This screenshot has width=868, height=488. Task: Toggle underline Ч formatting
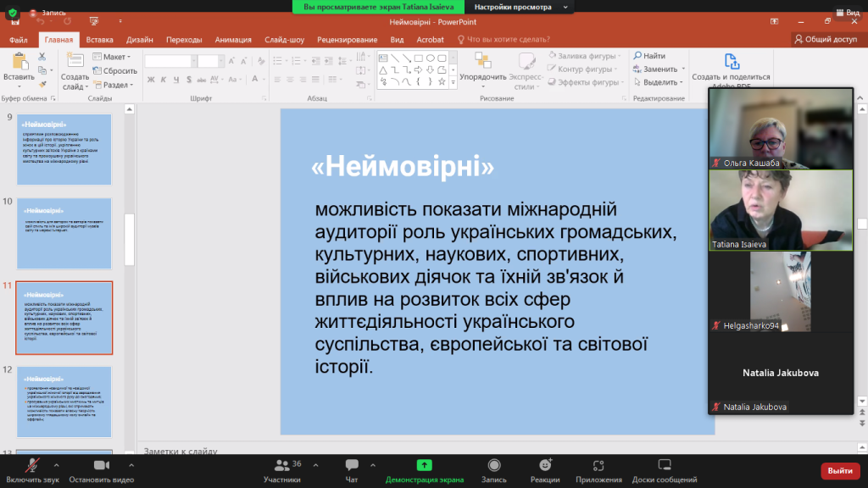(176, 80)
